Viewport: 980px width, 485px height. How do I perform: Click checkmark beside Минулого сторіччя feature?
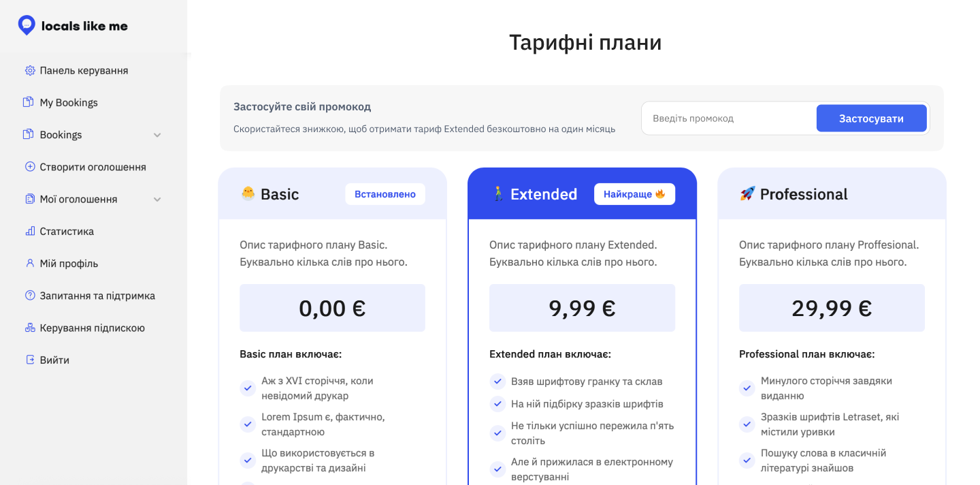coord(747,388)
